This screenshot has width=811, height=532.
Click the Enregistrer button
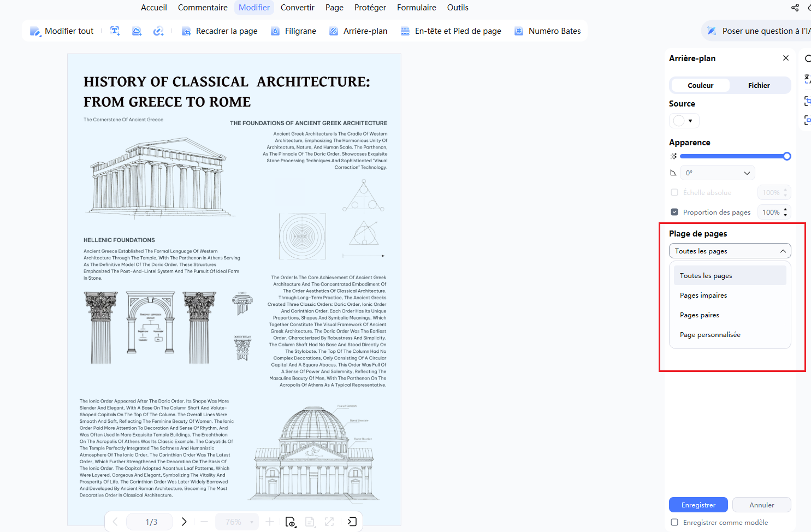coord(698,505)
